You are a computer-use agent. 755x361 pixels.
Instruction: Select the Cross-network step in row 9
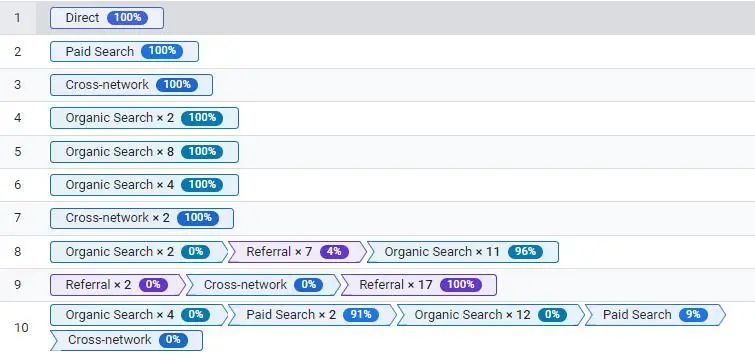263,285
